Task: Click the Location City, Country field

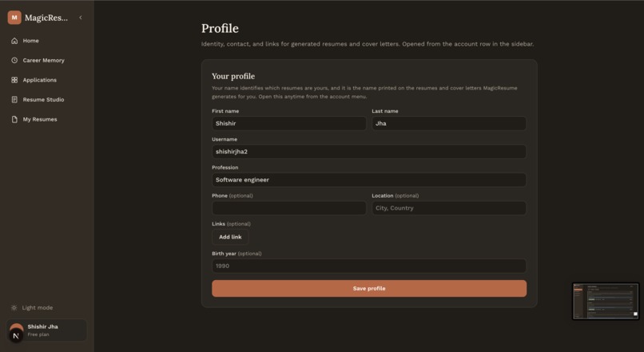Action: pyautogui.click(x=449, y=208)
